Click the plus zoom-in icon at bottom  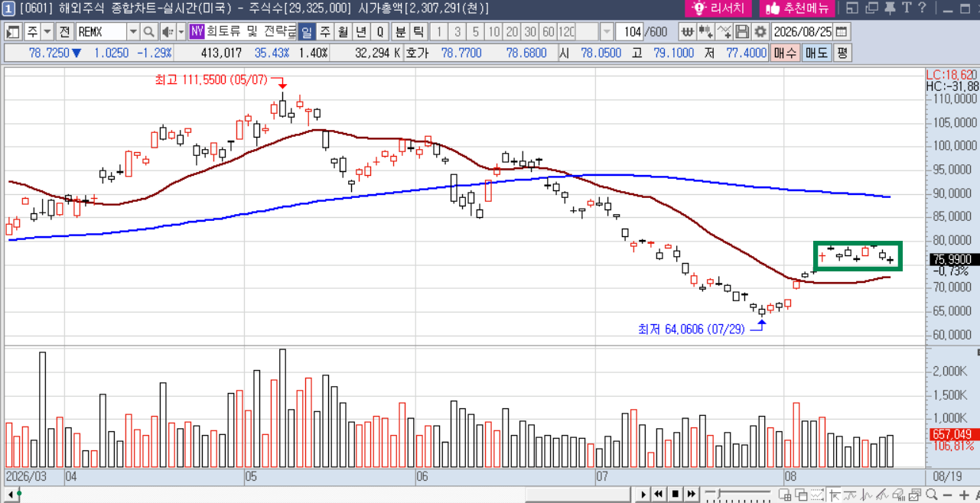pos(963,494)
